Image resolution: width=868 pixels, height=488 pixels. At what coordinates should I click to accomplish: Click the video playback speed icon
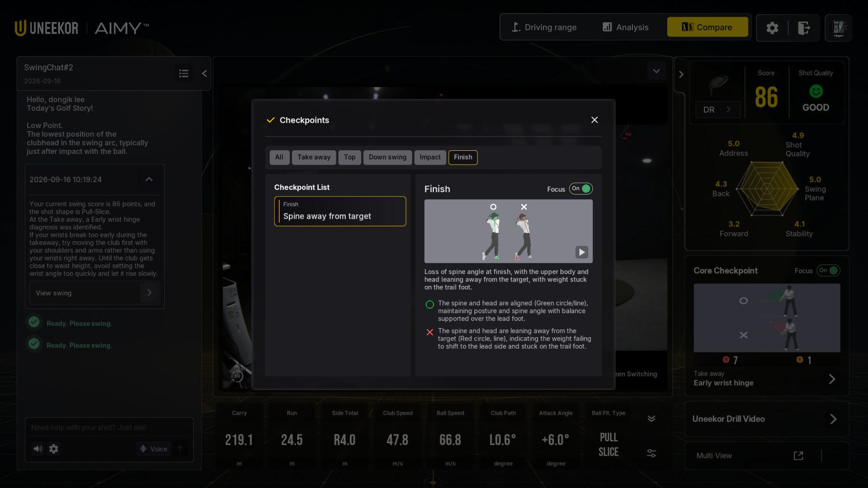pyautogui.click(x=237, y=376)
